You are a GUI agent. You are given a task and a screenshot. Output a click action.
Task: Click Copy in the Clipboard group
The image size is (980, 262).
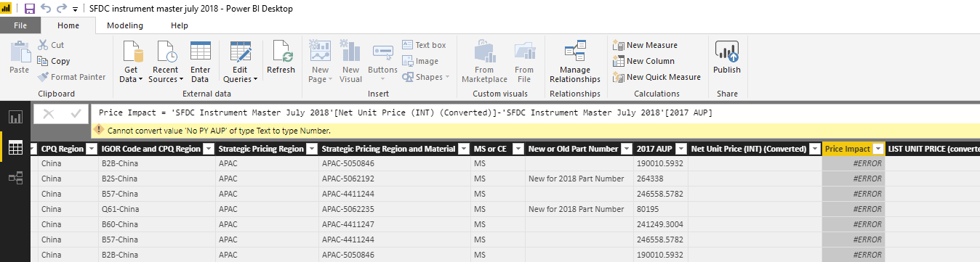pyautogui.click(x=54, y=61)
